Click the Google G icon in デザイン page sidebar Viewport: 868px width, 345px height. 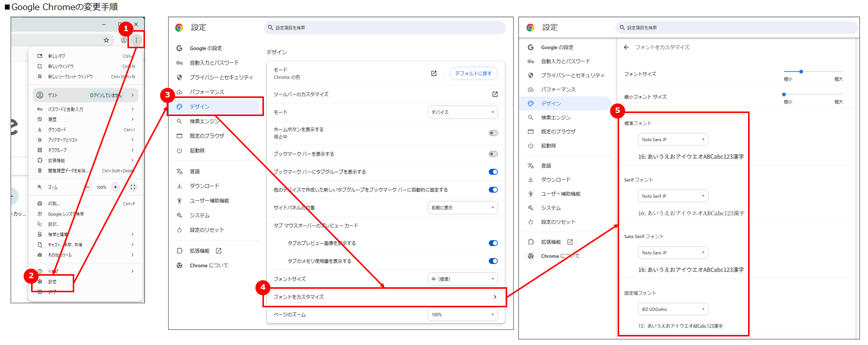179,48
